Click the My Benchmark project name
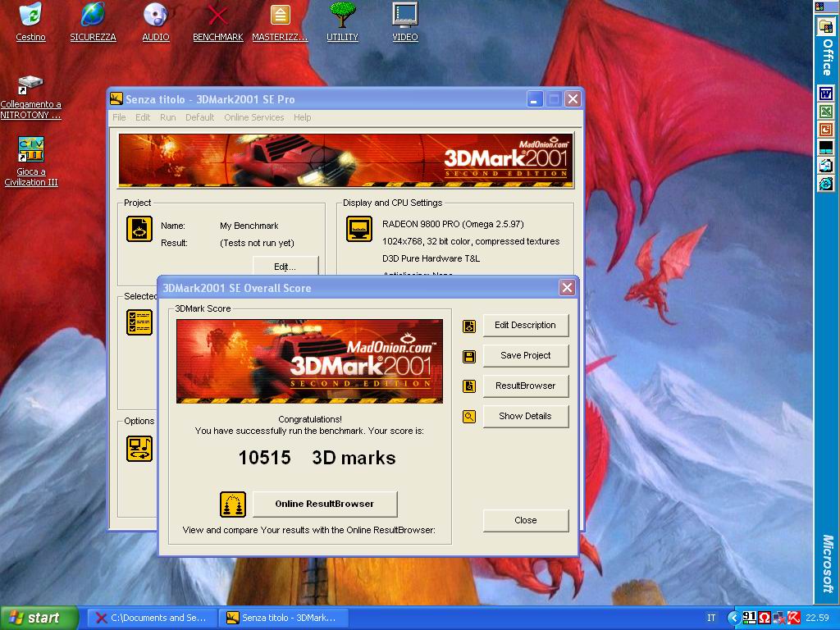Screen dimensions: 840x630 (x=249, y=226)
